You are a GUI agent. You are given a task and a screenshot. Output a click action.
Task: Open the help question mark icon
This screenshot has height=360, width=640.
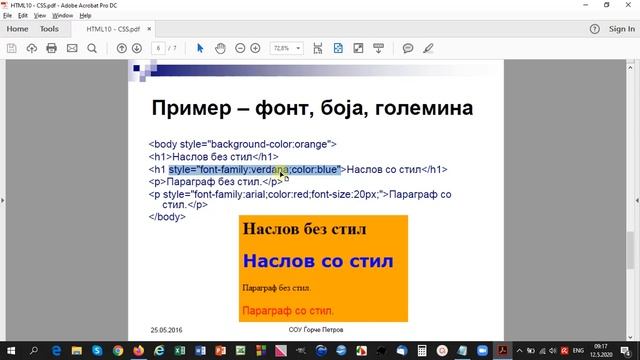point(595,29)
